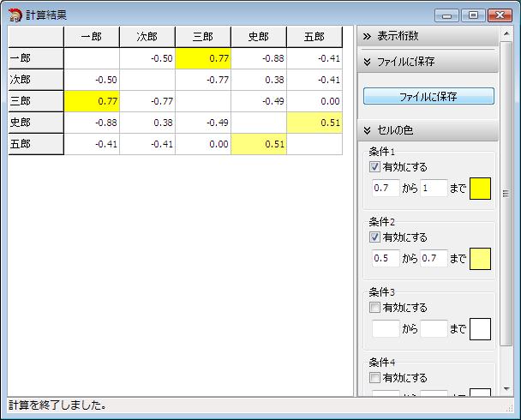521x420 pixels.
Task: Uncheck 条件2 有効にする checkbox
Action: 375,237
